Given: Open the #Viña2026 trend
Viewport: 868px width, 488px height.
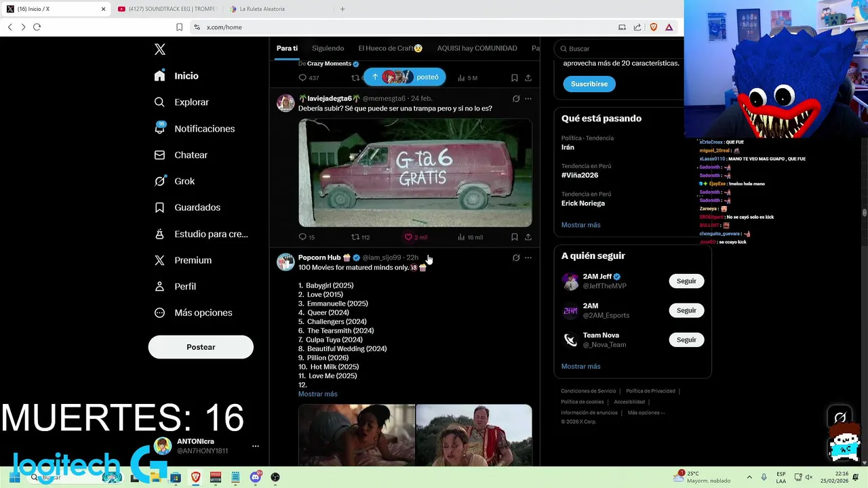Looking at the screenshot, I should pyautogui.click(x=580, y=176).
